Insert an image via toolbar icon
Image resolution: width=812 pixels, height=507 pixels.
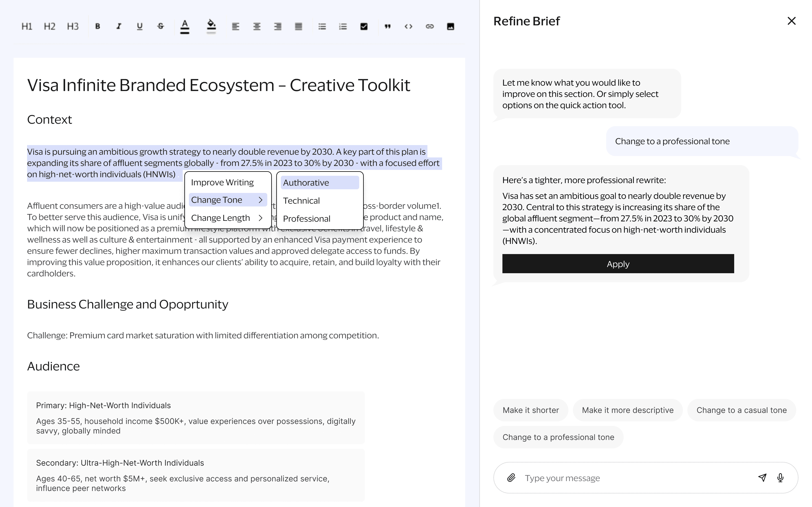[450, 26]
